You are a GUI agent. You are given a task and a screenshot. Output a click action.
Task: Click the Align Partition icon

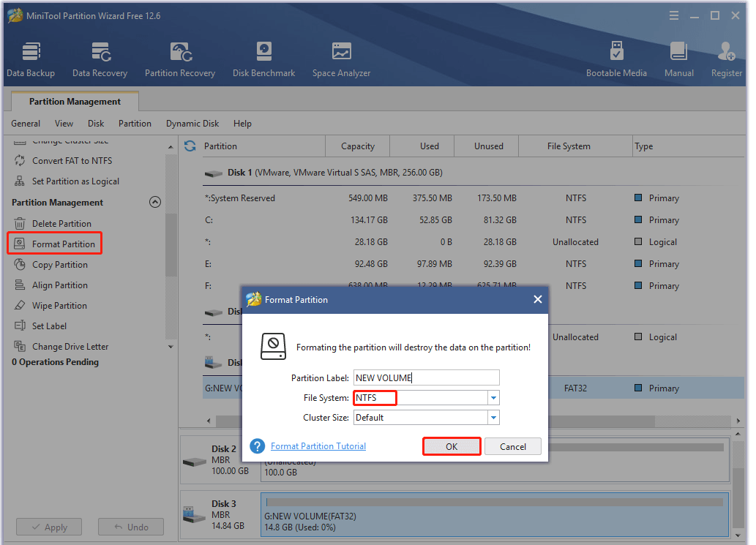tap(20, 285)
